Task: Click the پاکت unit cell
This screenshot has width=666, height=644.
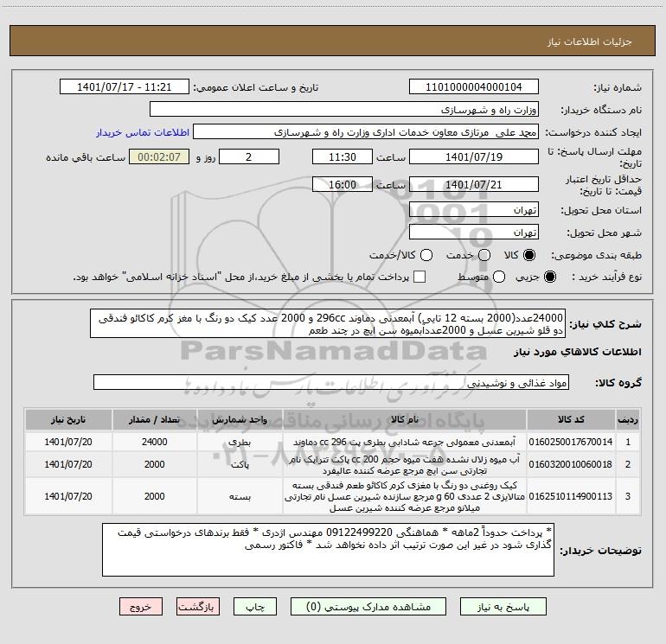Action: (x=240, y=464)
